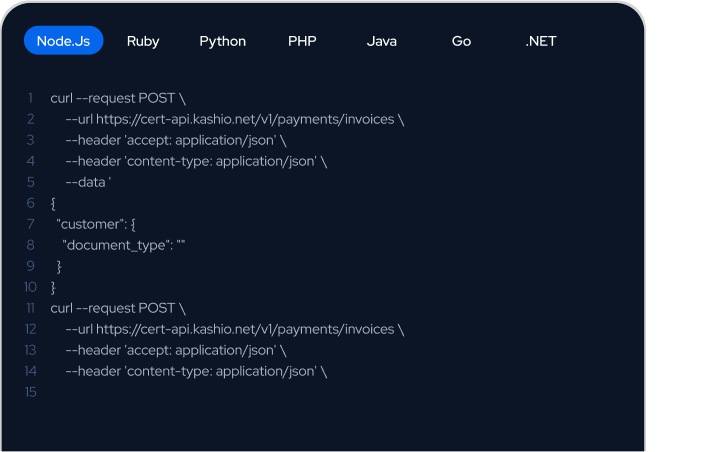Open the Python code sample tab
This screenshot has height=452, width=713.
tap(222, 41)
